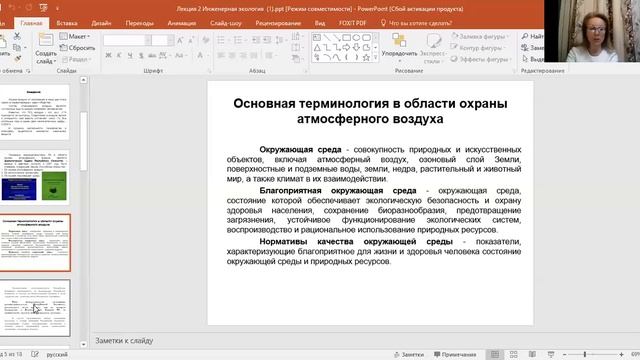Open Заливка фигуры shape fill
Image resolution: width=640 pixels, height=360 pixels.
point(480,36)
